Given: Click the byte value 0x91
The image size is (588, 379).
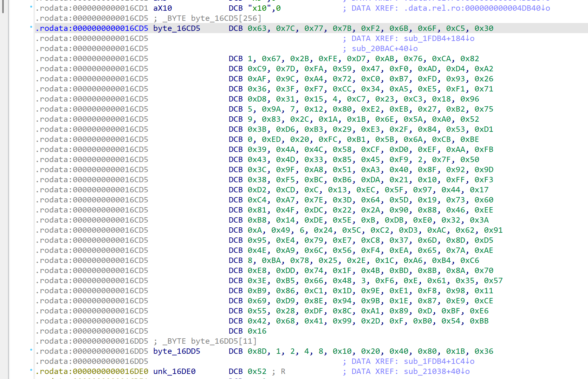Looking at the screenshot, I should tap(493, 230).
